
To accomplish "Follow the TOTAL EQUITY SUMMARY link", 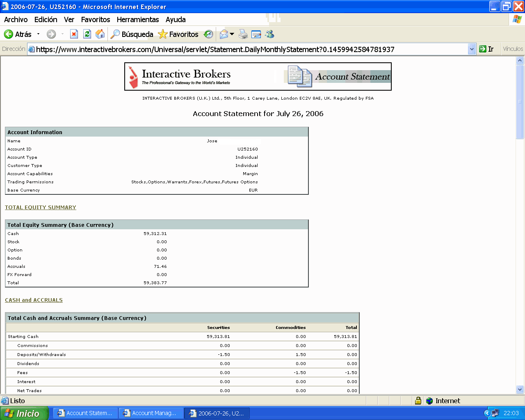I will [41, 207].
